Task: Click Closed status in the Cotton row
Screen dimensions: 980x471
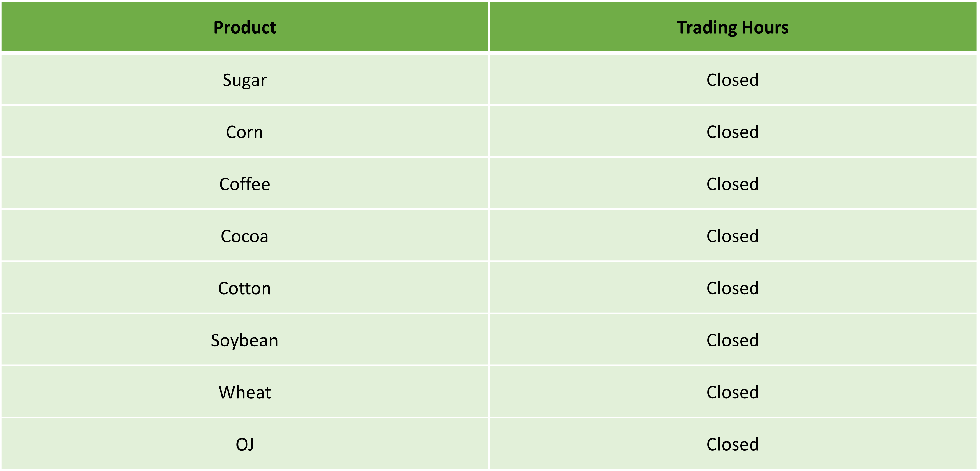Action: pyautogui.click(x=733, y=288)
